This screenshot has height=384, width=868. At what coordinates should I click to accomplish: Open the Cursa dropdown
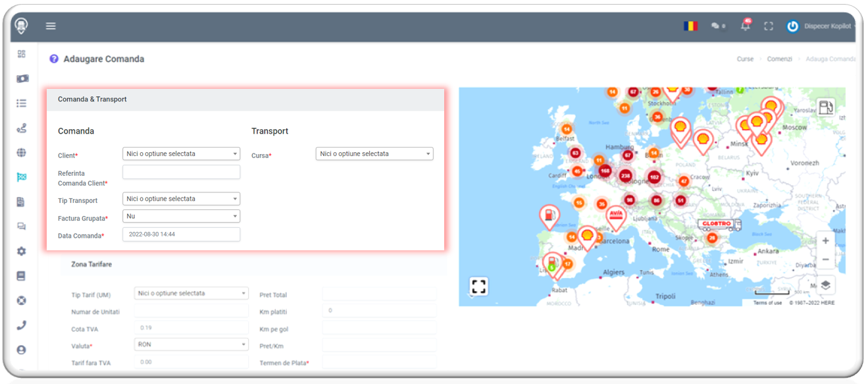point(374,154)
